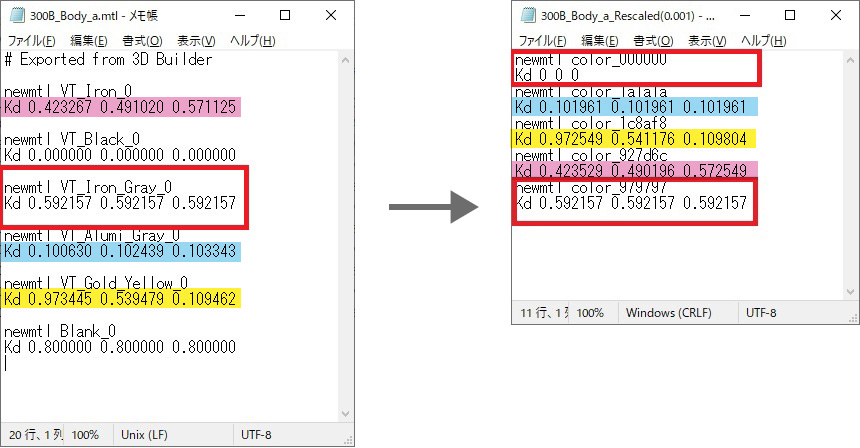This screenshot has height=448, width=860.
Task: Click the 'newmtl VT_Gold_Yellow_0' line
Action: pos(95,283)
